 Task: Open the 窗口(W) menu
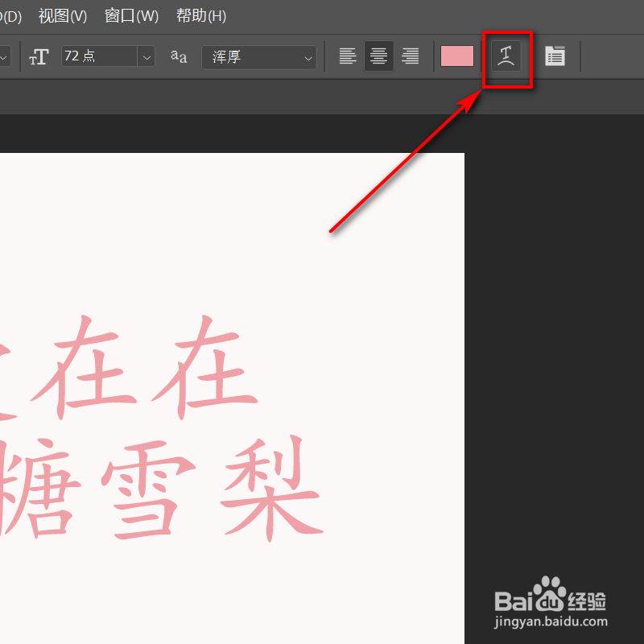click(x=131, y=16)
